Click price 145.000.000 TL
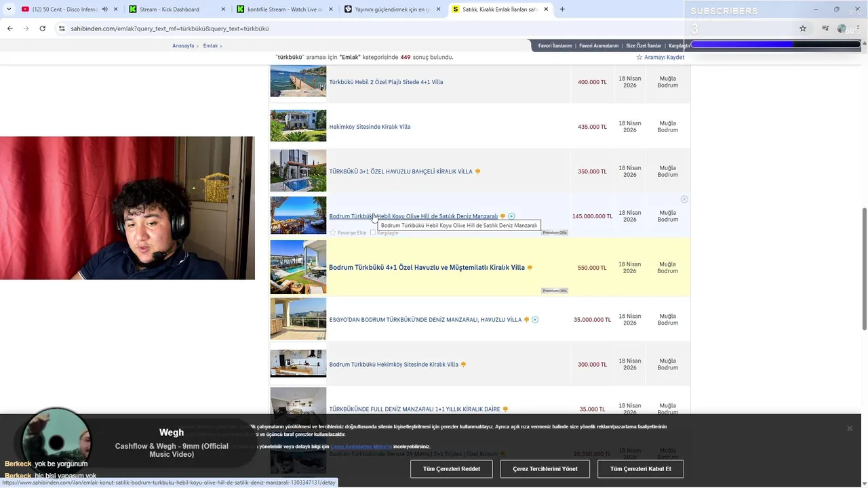868x488 pixels. pos(592,216)
